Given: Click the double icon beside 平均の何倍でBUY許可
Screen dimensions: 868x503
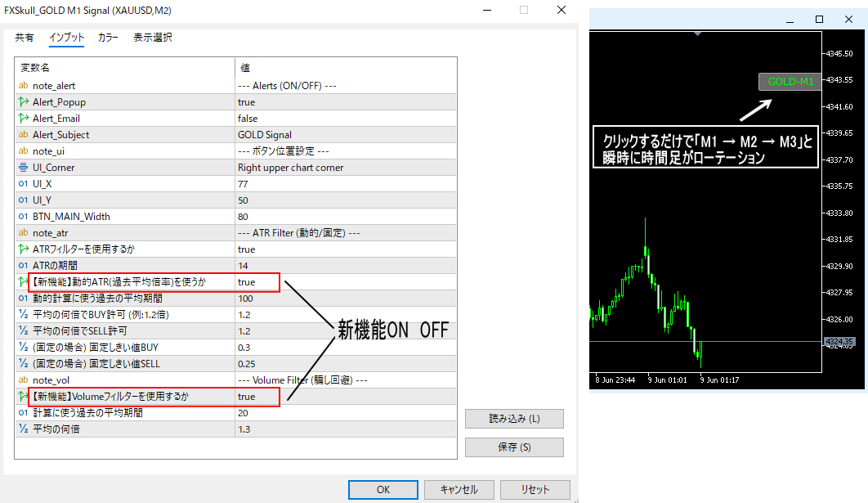Looking at the screenshot, I should click(x=23, y=314).
